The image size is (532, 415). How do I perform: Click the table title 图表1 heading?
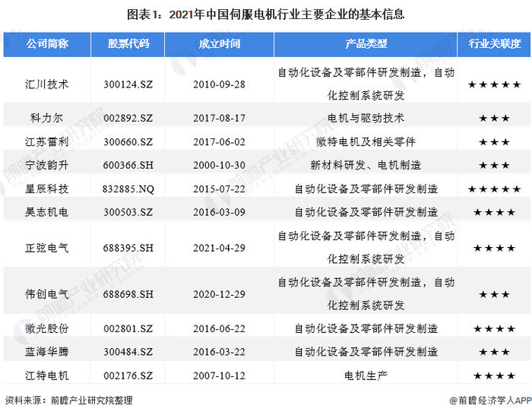(266, 14)
